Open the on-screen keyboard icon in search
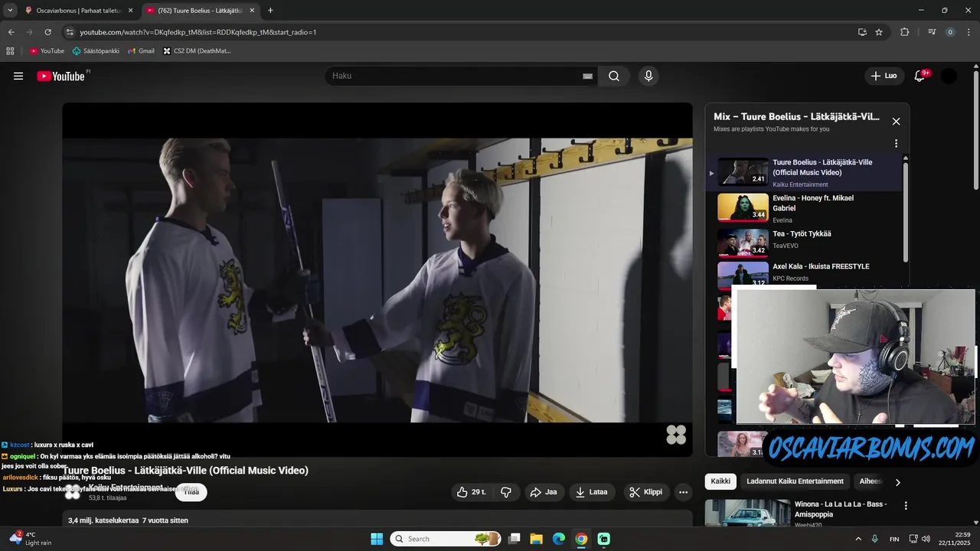This screenshot has width=980, height=551. tap(587, 76)
